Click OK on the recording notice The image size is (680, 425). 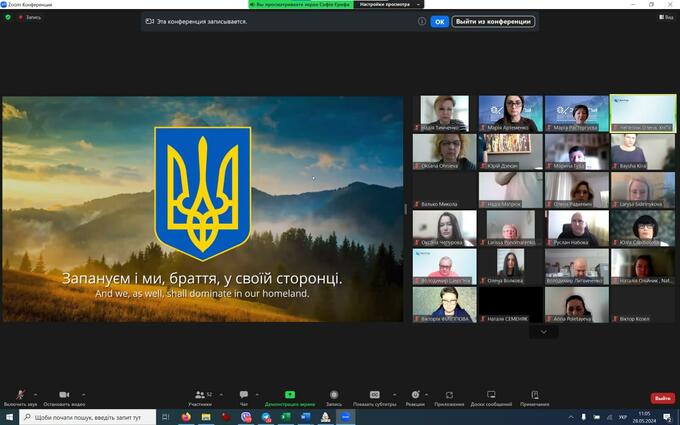coord(439,21)
